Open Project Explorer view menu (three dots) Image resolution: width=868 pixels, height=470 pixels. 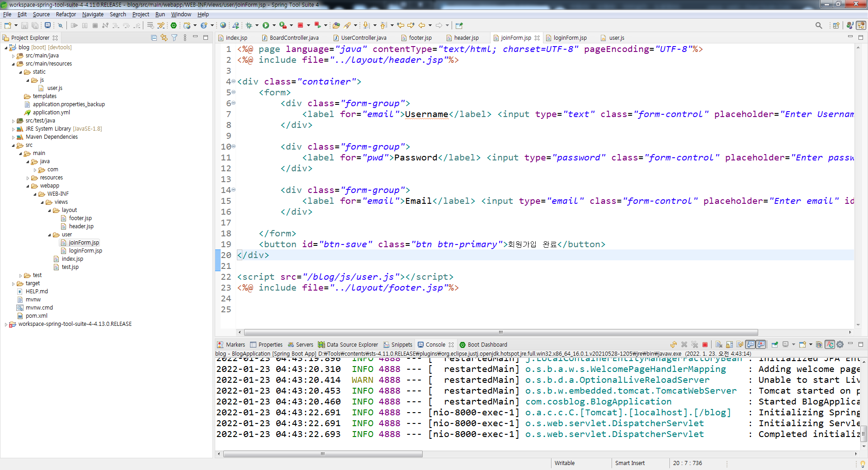point(185,38)
